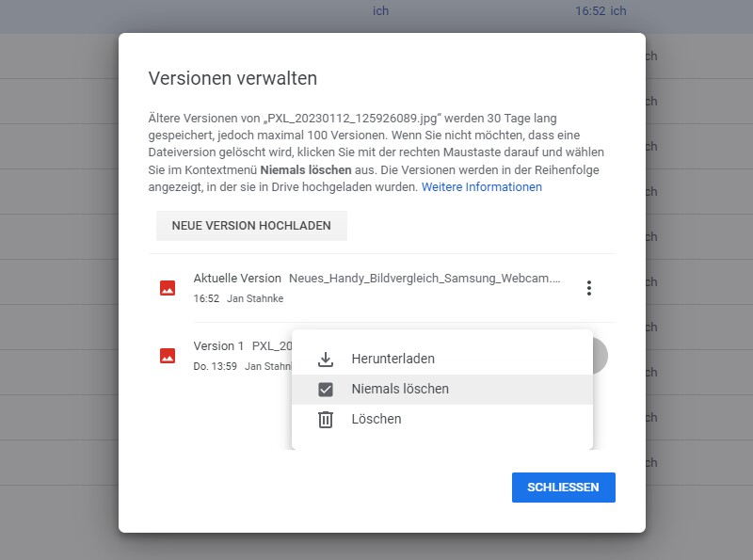Click the Do. 13:59 timestamp under Version 1
The height and width of the screenshot is (560, 753).
pyautogui.click(x=216, y=365)
